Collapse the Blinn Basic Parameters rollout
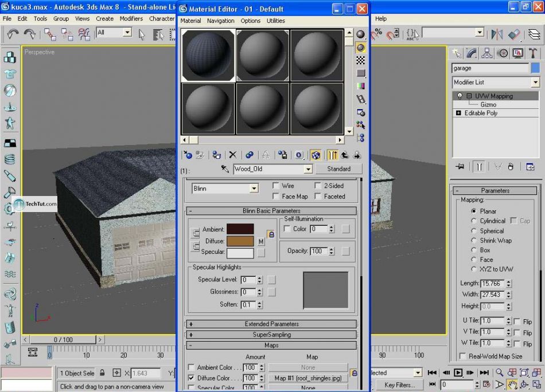This screenshot has height=392, width=545. 271,211
